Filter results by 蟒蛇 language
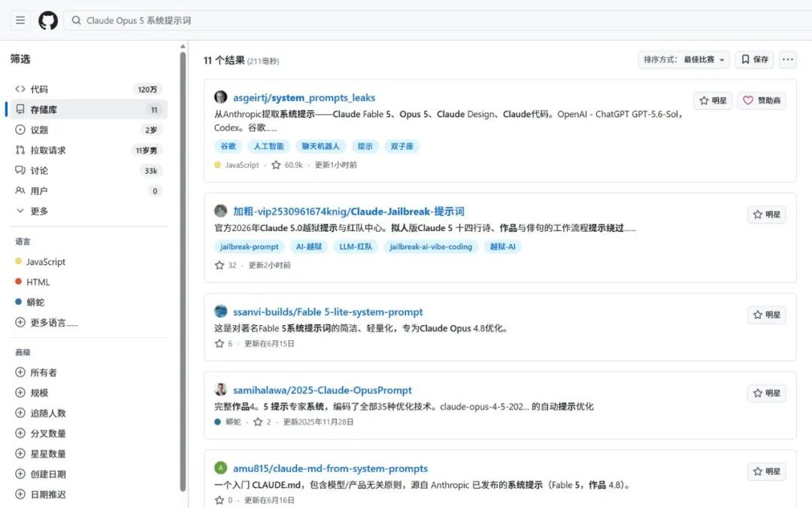Screen dimensions: 812x508 pyautogui.click(x=35, y=303)
